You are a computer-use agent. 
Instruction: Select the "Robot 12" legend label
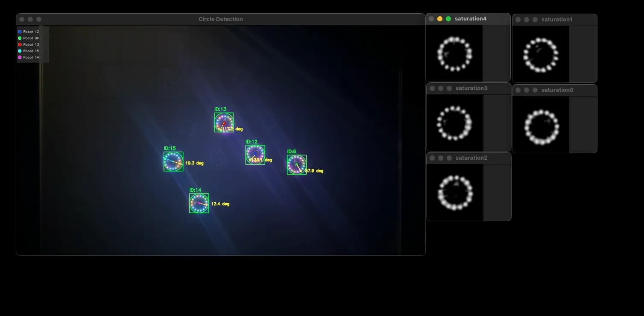pos(31,32)
